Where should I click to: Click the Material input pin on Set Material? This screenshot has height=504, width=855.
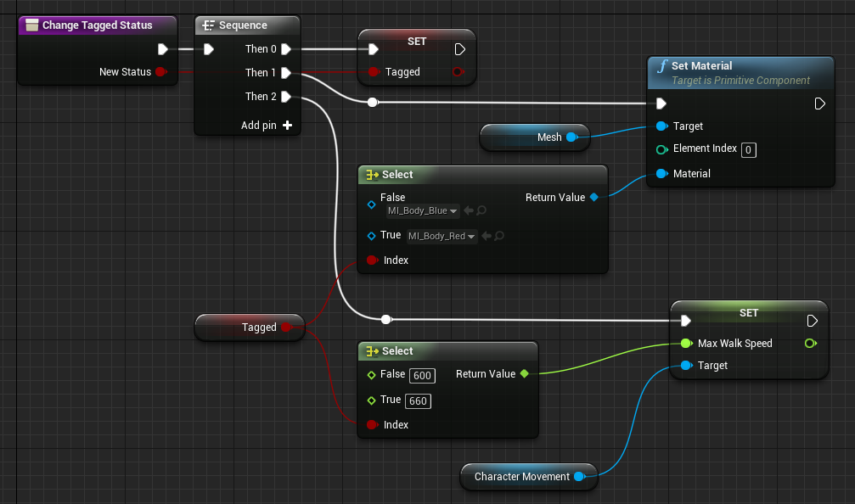(x=661, y=174)
